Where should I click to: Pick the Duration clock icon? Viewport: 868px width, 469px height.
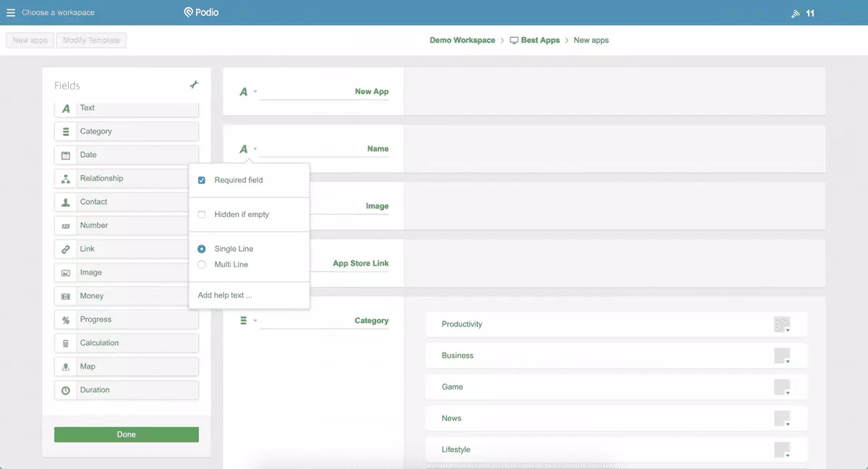[x=66, y=390]
